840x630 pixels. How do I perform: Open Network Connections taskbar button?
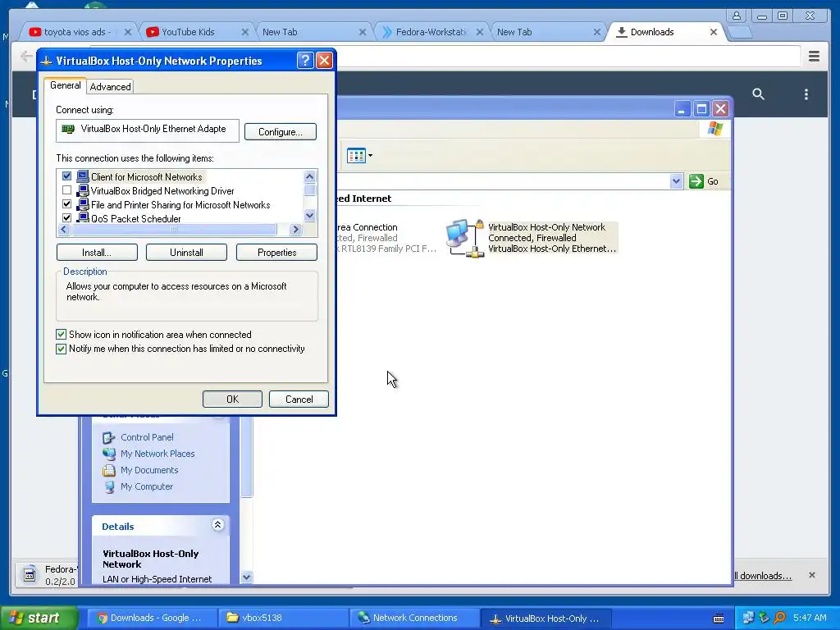coord(414,618)
